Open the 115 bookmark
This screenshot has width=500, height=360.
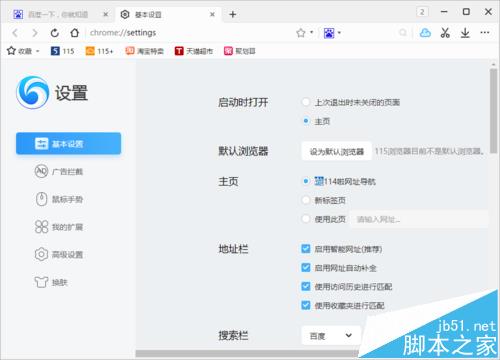63,51
